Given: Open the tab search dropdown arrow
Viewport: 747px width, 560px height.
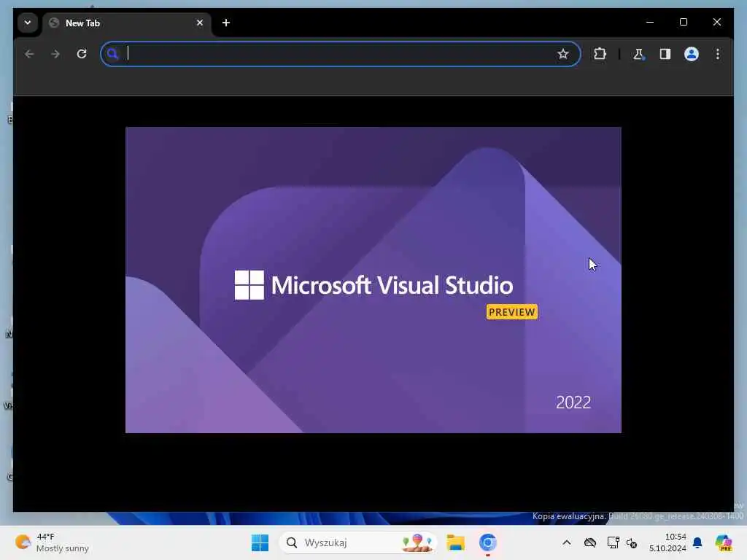Looking at the screenshot, I should (28, 23).
